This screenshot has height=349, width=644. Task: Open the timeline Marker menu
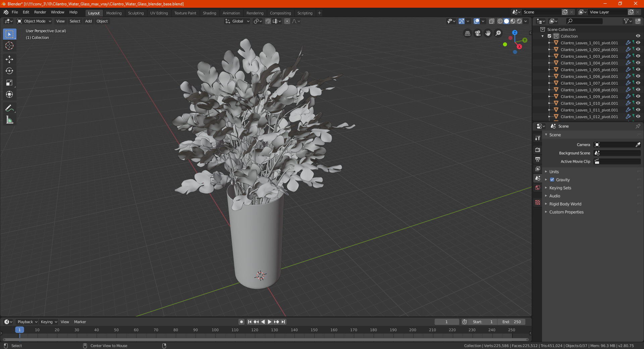click(x=80, y=322)
